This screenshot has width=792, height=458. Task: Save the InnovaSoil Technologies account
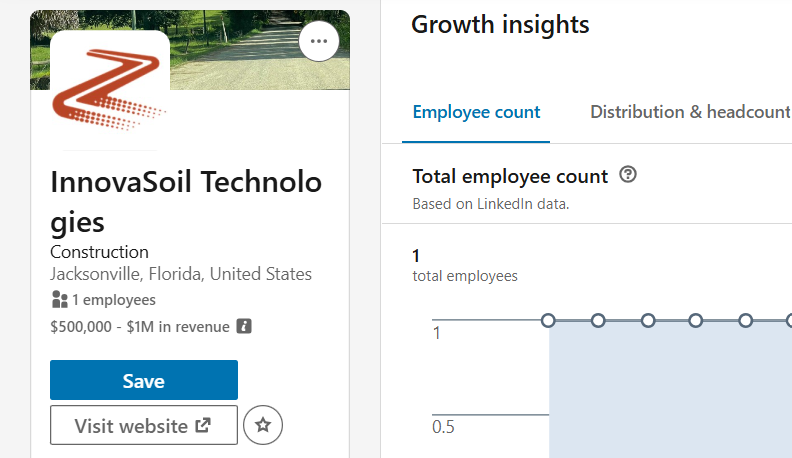144,380
